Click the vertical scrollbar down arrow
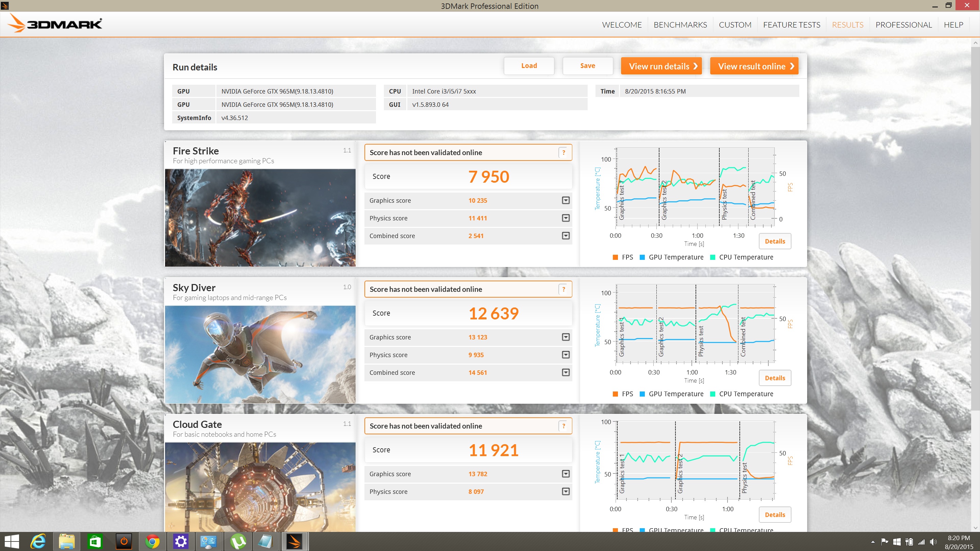This screenshot has width=980, height=551. pos(976,528)
